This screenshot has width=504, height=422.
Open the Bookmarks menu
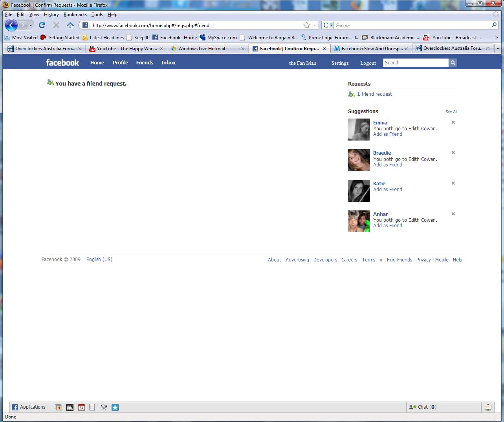pyautogui.click(x=75, y=15)
